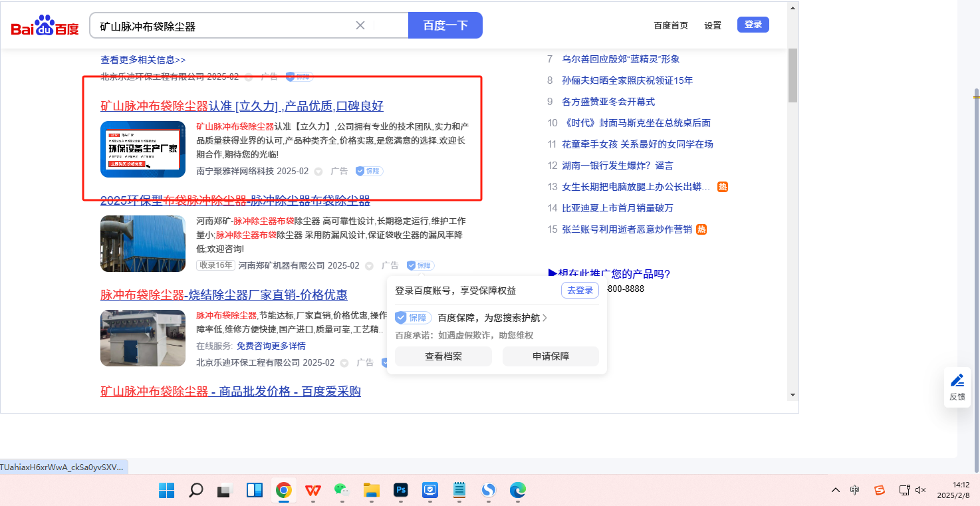
Task: Open WPS Office from the taskbar
Action: click(312, 491)
